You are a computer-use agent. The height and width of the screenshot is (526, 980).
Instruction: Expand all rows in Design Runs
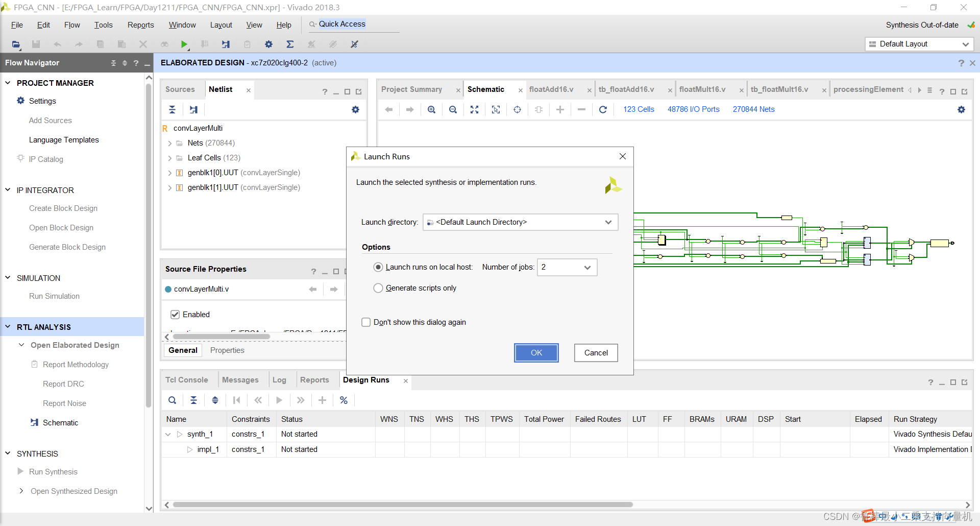[215, 400]
